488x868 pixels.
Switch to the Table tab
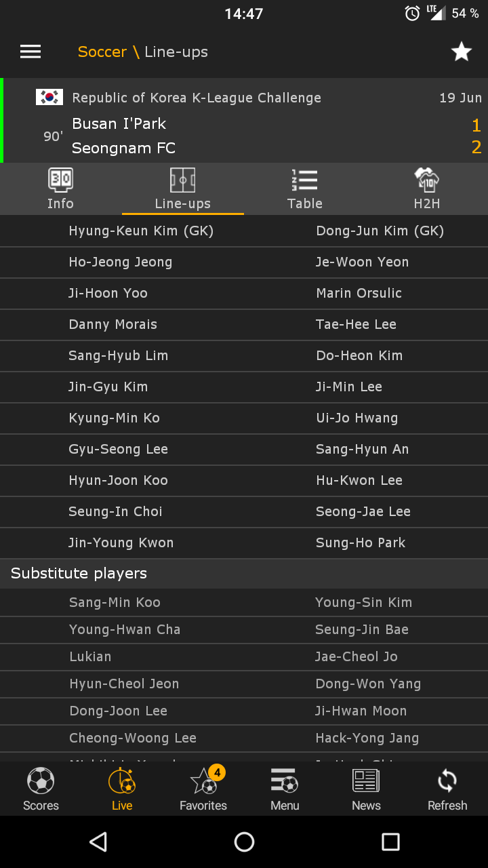point(305,189)
